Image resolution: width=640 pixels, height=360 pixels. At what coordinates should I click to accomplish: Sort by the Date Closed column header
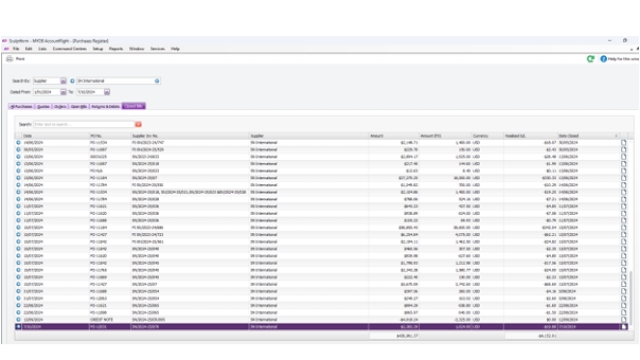pos(588,136)
